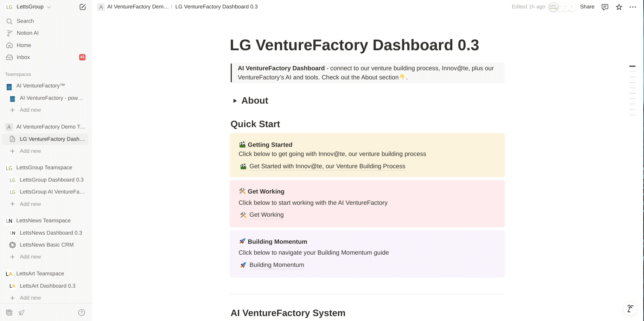Click the Teamspaces section label
This screenshot has height=321, width=644.
pos(18,74)
